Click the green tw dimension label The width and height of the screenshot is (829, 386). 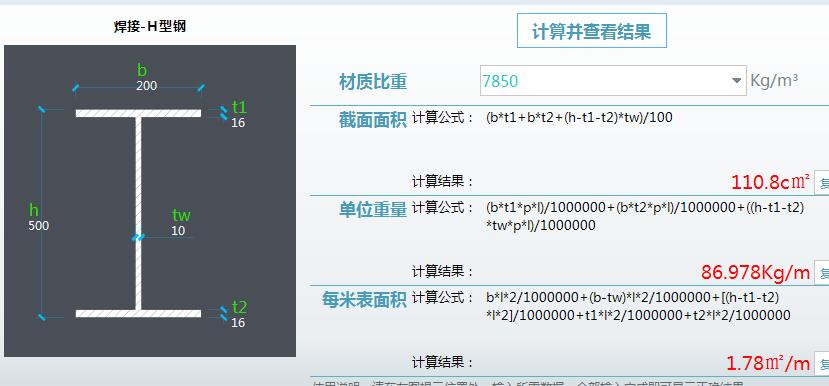tap(181, 215)
